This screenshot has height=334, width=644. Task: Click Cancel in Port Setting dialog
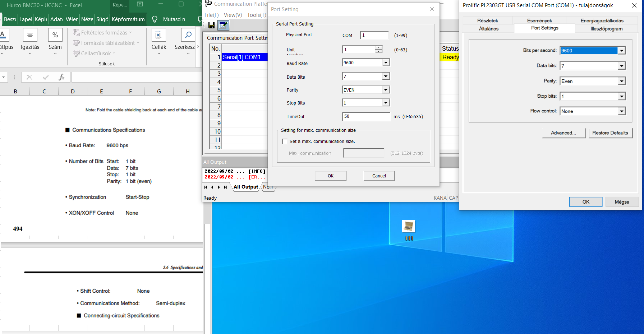pos(379,176)
